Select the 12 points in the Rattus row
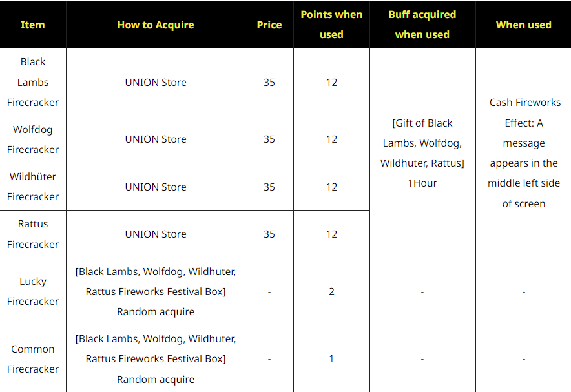The height and width of the screenshot is (392, 571). (x=331, y=234)
